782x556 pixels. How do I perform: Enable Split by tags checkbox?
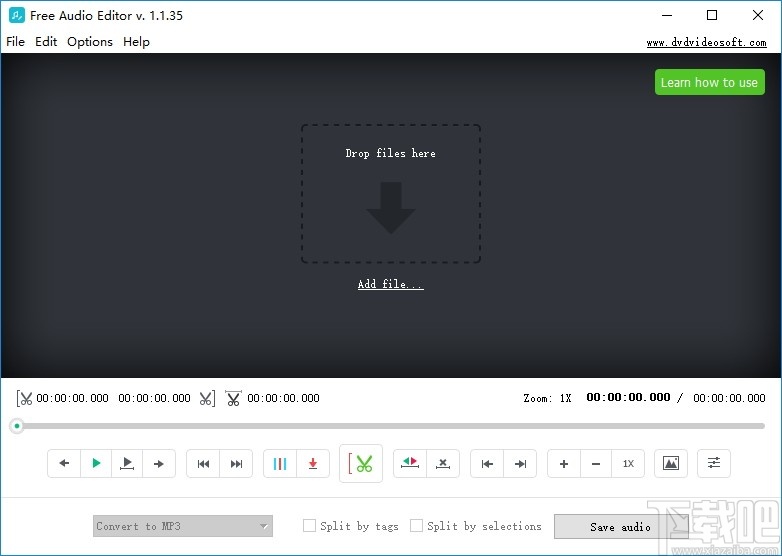tap(309, 526)
